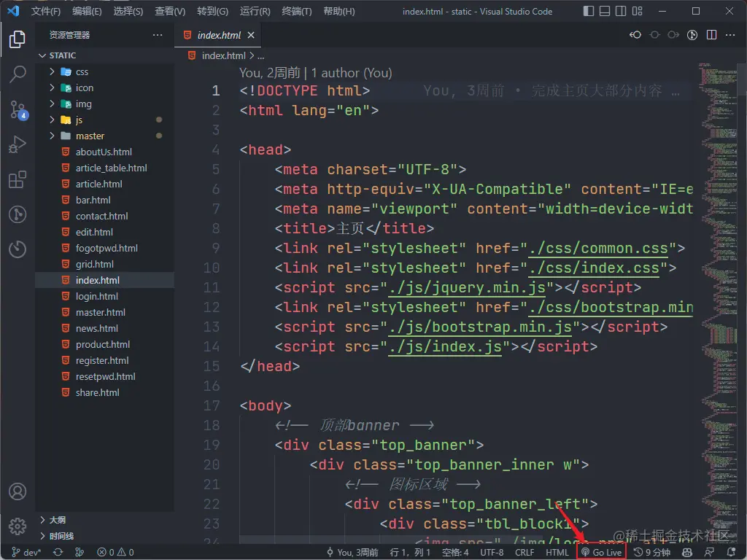Open the clock history view in activity bar
Screen dimensions: 747x560
[x=18, y=249]
